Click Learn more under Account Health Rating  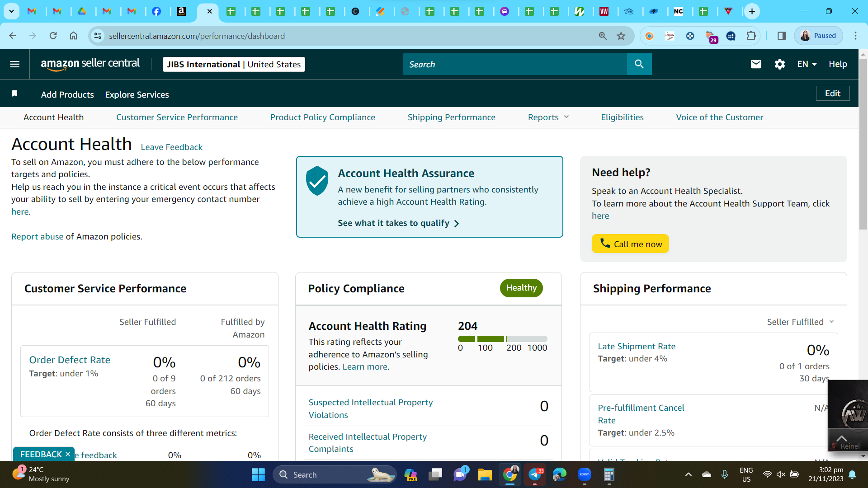[x=365, y=367]
